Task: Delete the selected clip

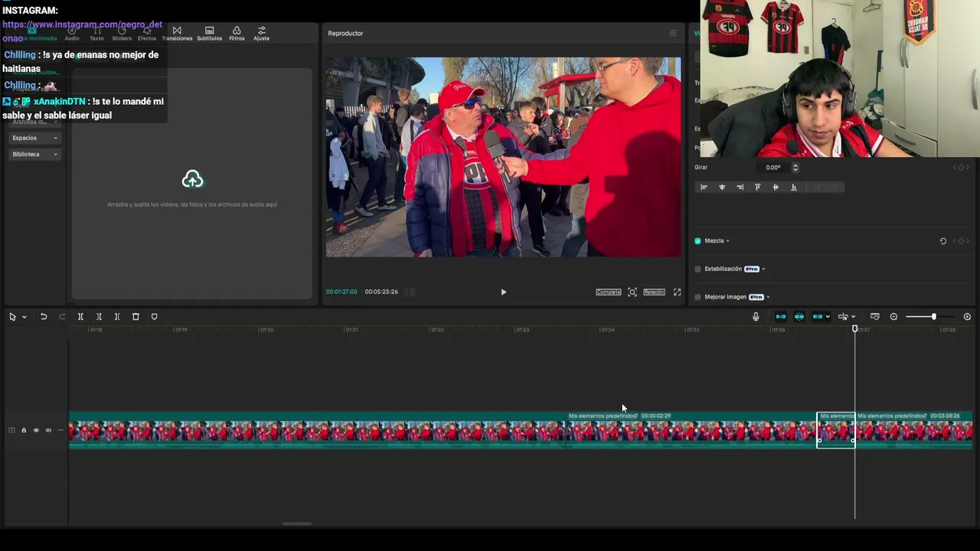Action: point(136,317)
